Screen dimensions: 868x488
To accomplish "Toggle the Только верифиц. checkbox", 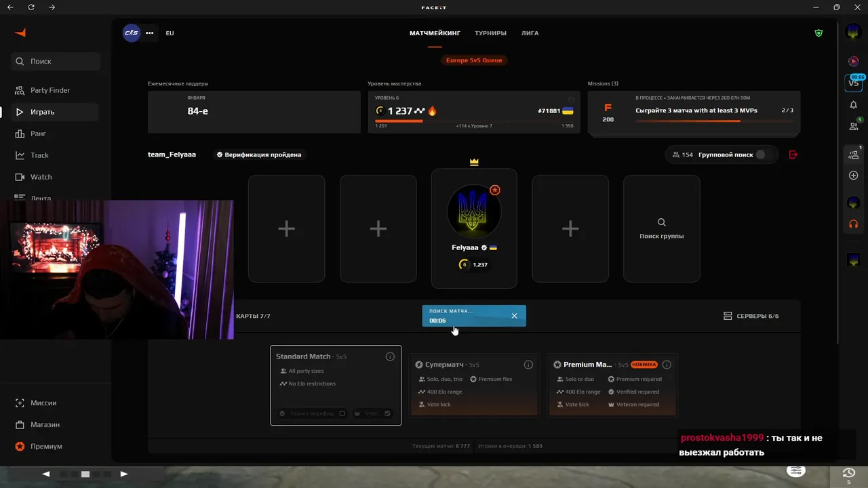I will pos(342,413).
